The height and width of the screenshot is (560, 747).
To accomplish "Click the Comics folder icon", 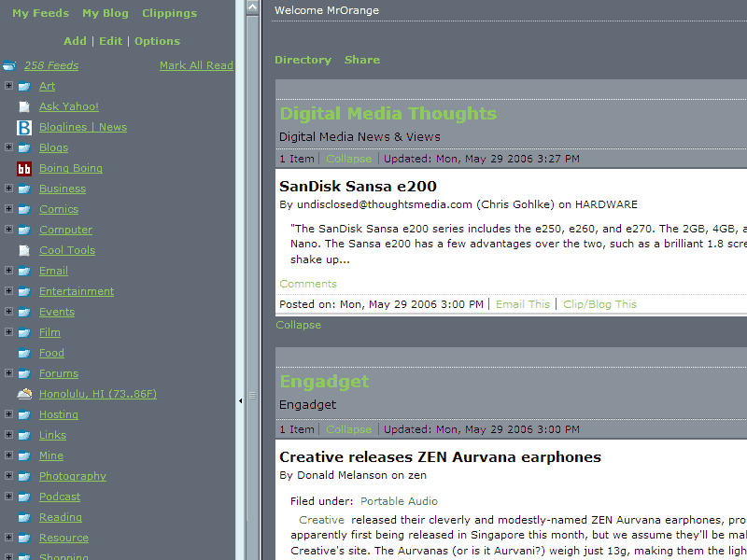I will pyautogui.click(x=24, y=209).
